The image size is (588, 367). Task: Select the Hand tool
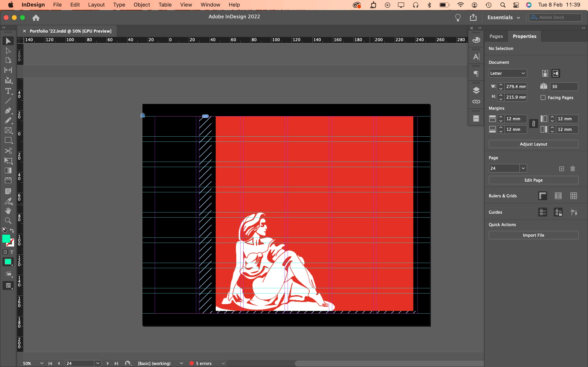8,211
